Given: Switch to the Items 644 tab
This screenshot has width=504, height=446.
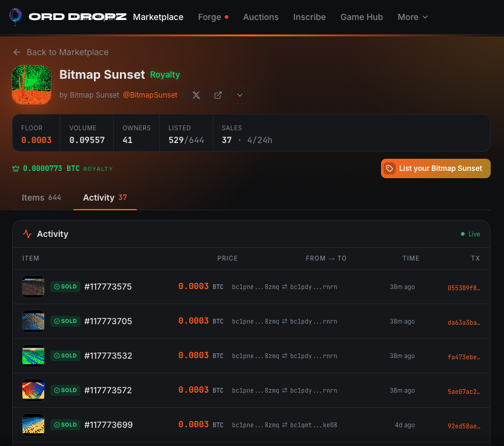Looking at the screenshot, I should point(41,198).
